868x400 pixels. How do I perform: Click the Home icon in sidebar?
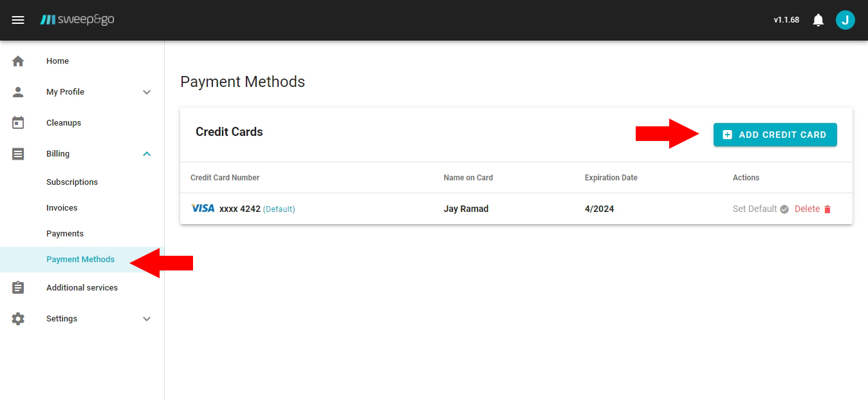click(19, 61)
